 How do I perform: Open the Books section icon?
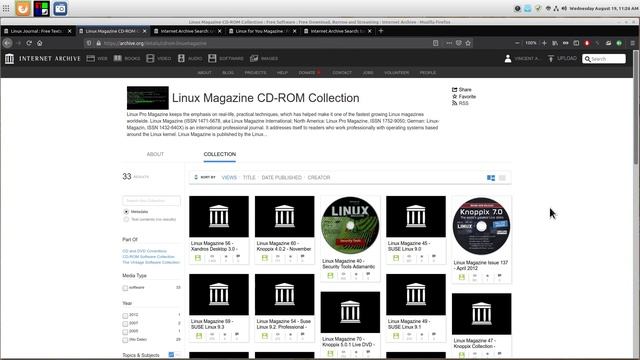click(118, 58)
